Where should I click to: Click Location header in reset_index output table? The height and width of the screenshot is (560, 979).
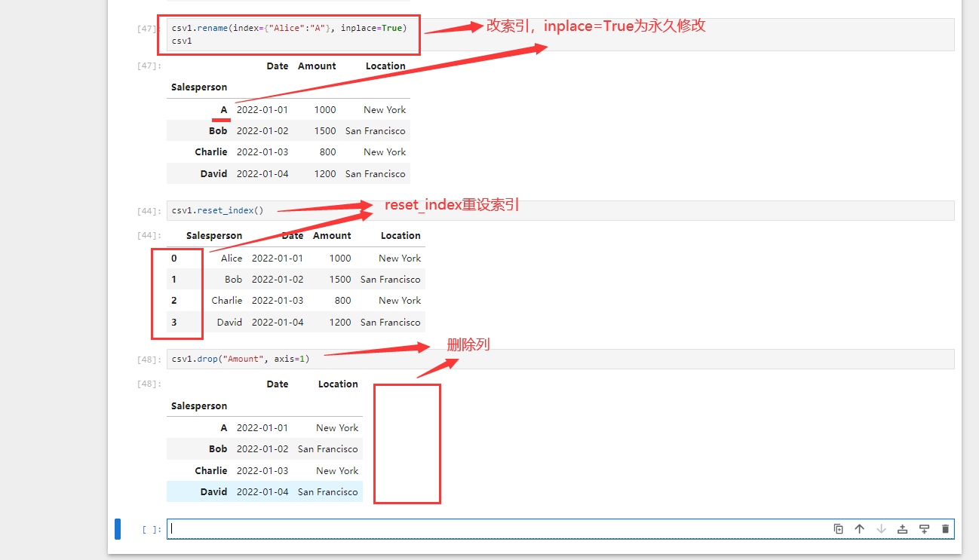click(x=400, y=235)
